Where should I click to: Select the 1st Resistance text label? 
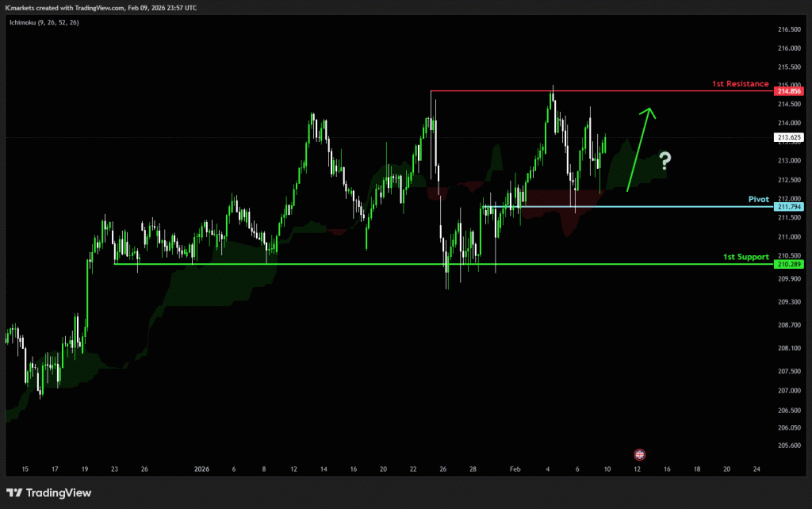[741, 83]
